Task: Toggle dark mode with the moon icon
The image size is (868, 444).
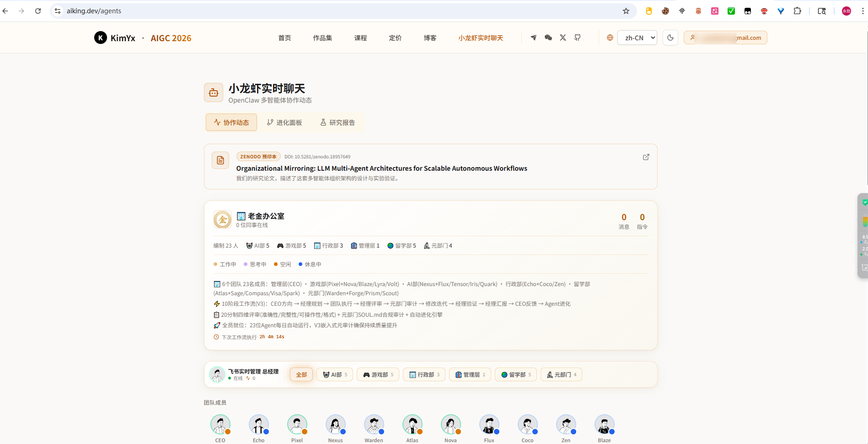Action: 670,38
